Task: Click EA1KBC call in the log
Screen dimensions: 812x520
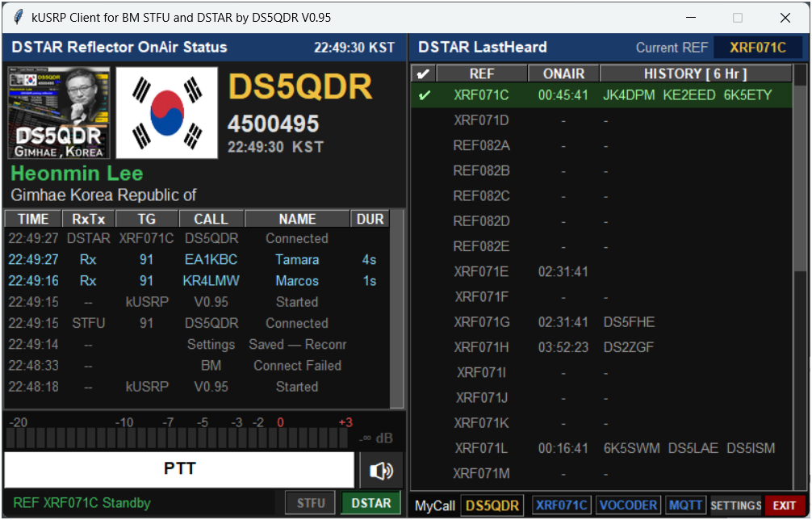Action: point(211,259)
